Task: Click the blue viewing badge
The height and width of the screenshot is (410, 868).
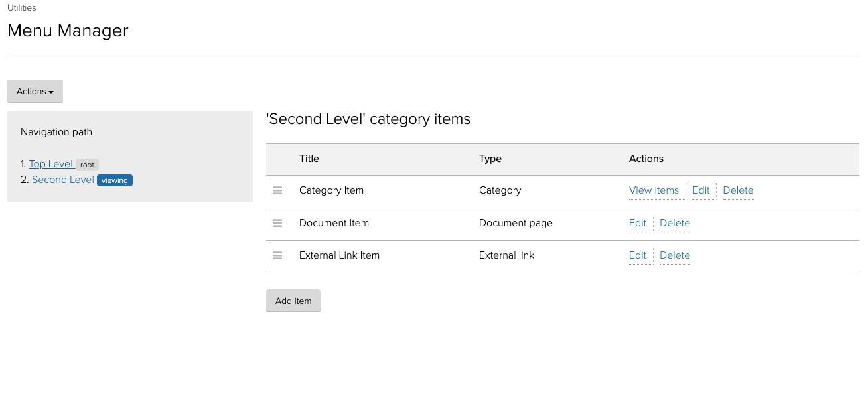Action: click(x=115, y=180)
